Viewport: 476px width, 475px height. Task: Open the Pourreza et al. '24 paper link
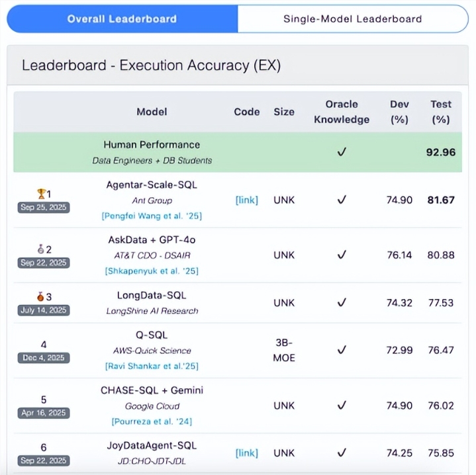click(x=152, y=421)
